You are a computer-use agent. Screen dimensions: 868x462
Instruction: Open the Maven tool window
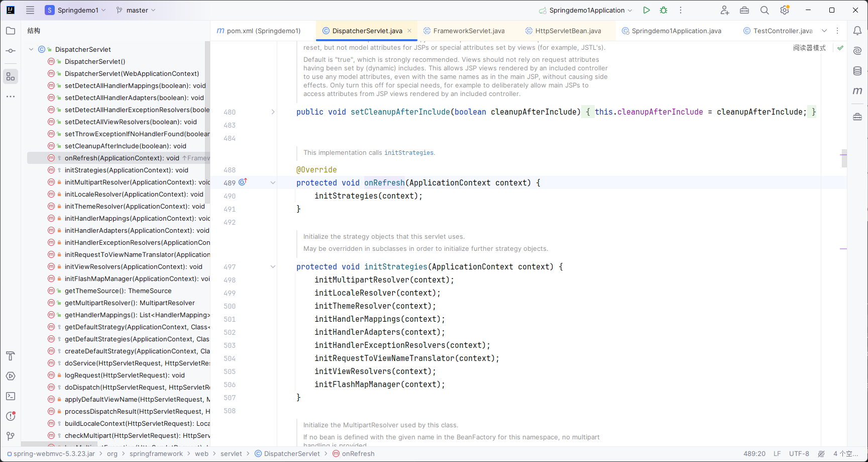click(x=857, y=91)
